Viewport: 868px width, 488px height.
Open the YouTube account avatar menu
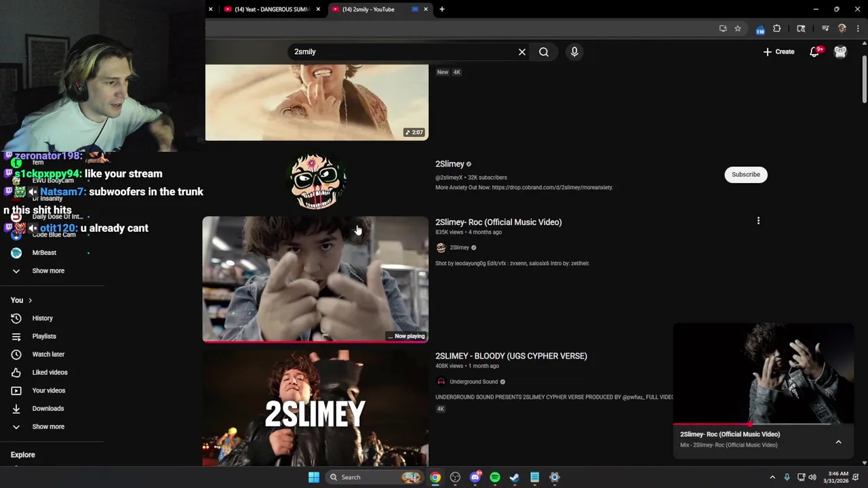pos(840,52)
